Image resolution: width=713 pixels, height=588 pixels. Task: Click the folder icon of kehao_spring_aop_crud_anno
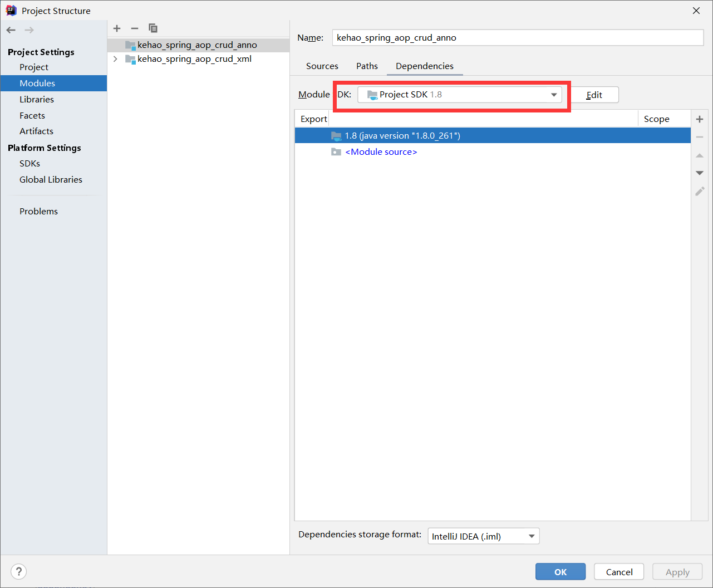[130, 45]
